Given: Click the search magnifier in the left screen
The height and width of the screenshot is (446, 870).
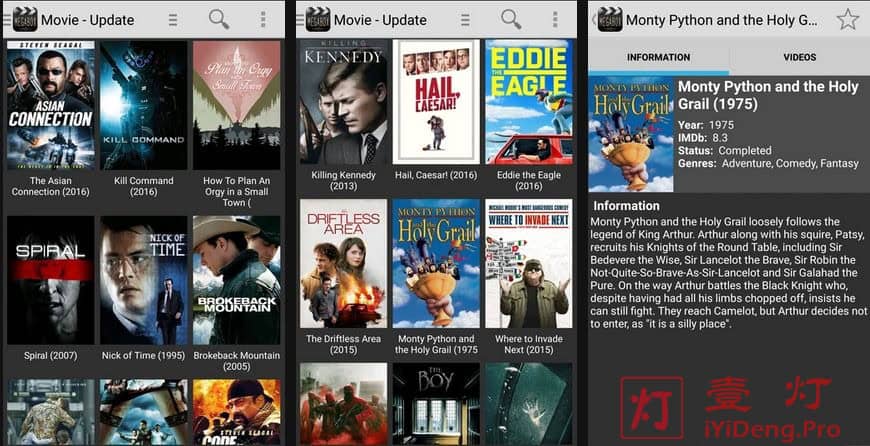Looking at the screenshot, I should pos(218,19).
